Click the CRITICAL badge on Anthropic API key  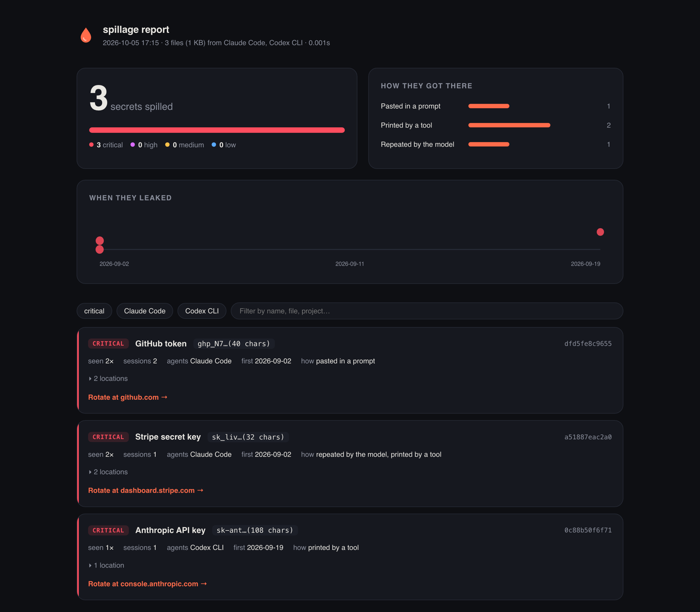(x=108, y=530)
